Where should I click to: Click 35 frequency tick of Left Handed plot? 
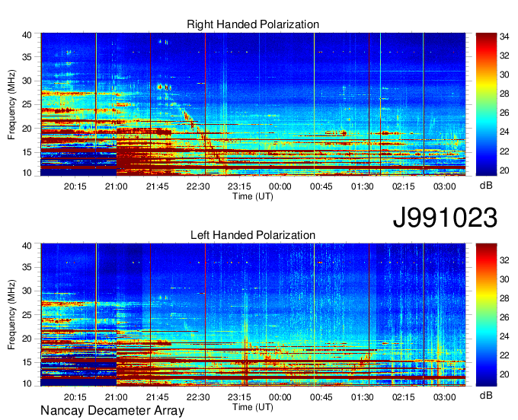27,267
